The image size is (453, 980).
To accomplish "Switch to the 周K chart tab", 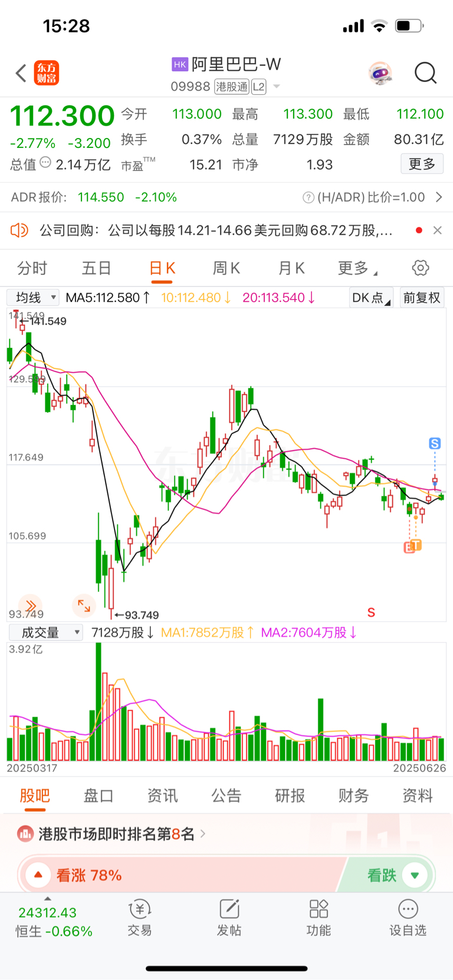I will (226, 268).
